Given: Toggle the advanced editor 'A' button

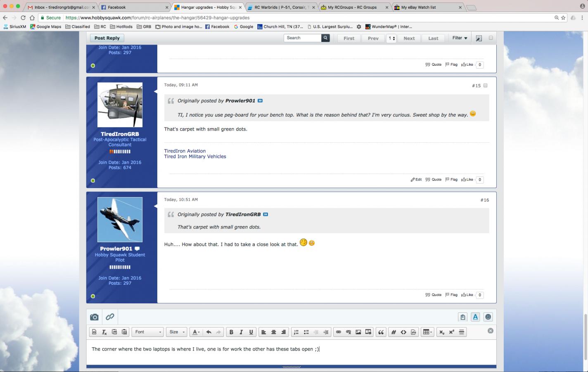Looking at the screenshot, I should [x=475, y=317].
